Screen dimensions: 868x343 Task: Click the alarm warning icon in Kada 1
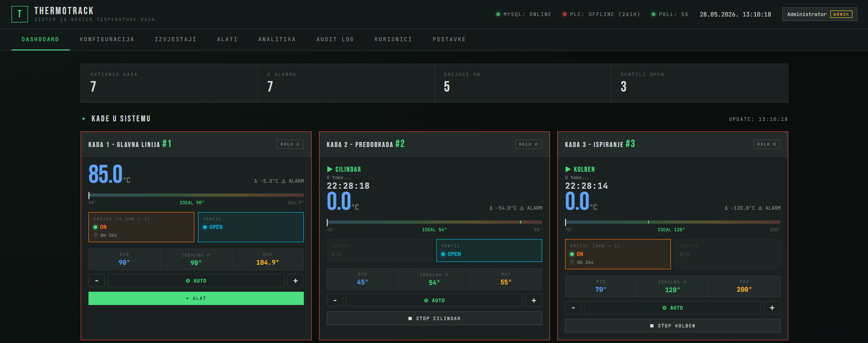[284, 181]
